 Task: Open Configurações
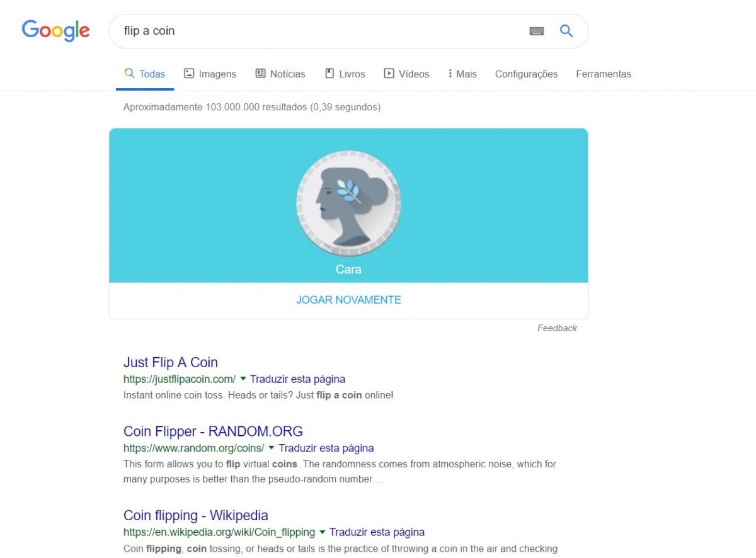pyautogui.click(x=526, y=74)
